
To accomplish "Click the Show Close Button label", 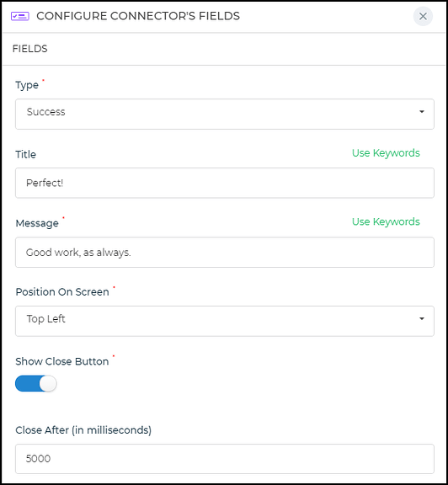I will 61,361.
